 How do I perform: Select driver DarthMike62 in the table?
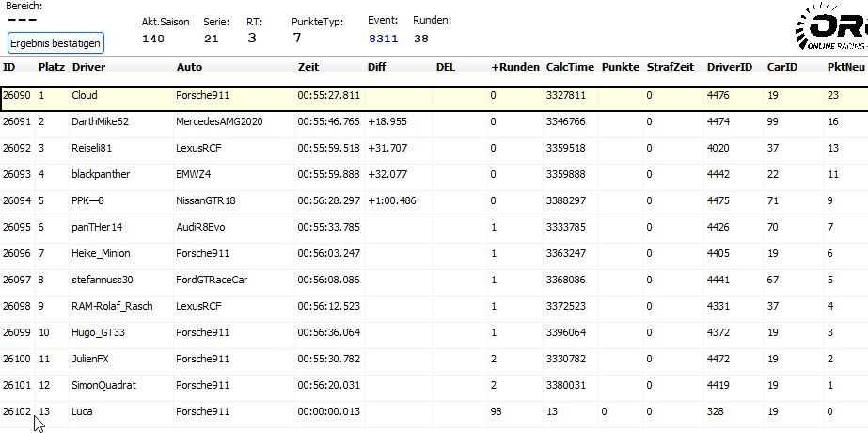pyautogui.click(x=101, y=121)
